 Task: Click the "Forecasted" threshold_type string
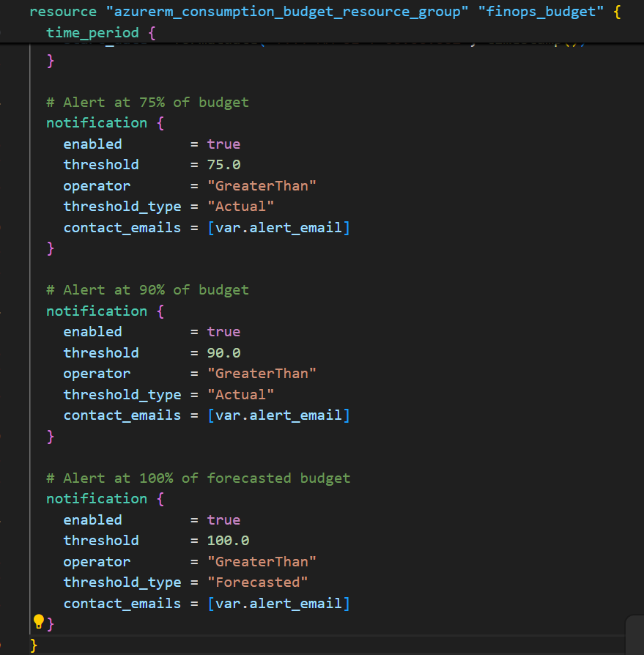pos(257,582)
